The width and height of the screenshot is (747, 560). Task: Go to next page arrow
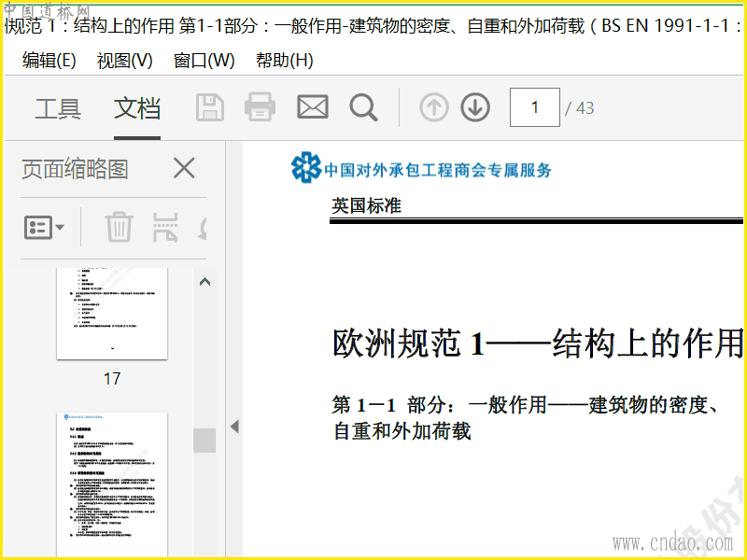(x=475, y=107)
